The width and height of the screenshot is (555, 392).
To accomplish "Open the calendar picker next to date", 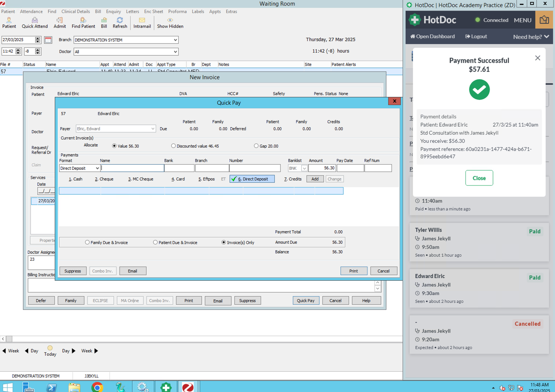I will pos(48,40).
